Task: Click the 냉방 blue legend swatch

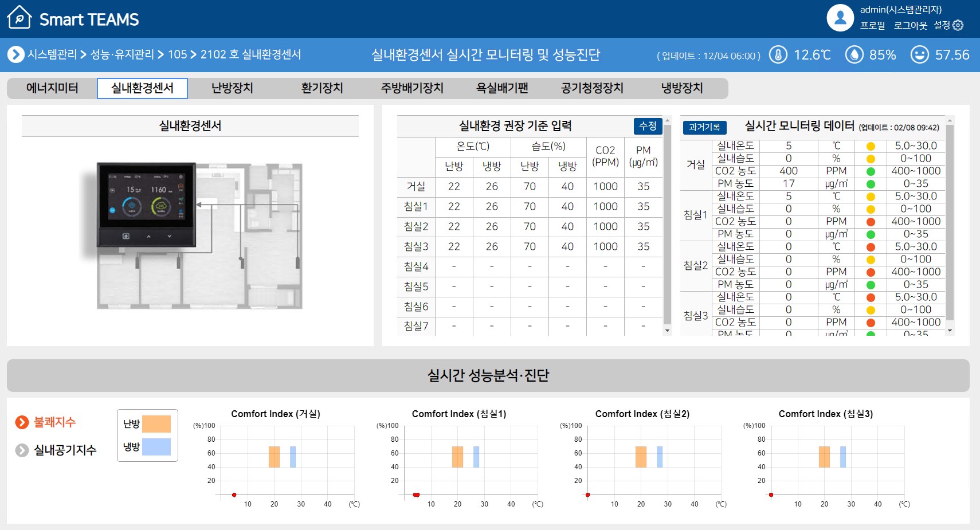Action: click(156, 447)
